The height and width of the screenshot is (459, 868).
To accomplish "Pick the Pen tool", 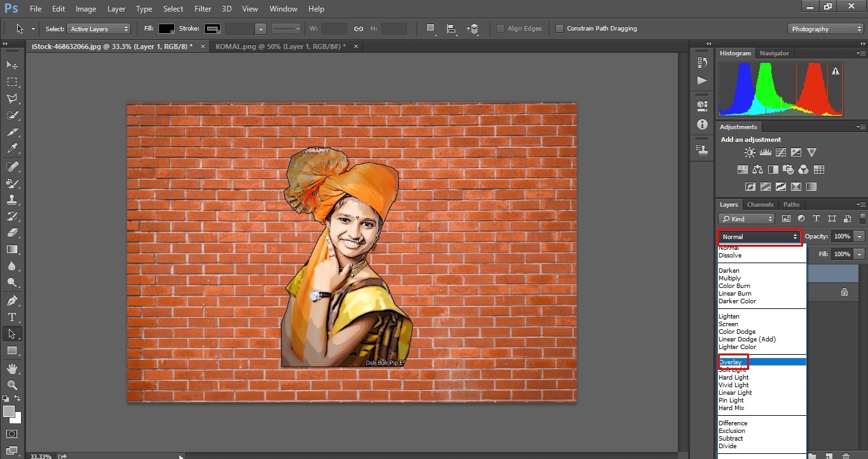I will [x=12, y=300].
